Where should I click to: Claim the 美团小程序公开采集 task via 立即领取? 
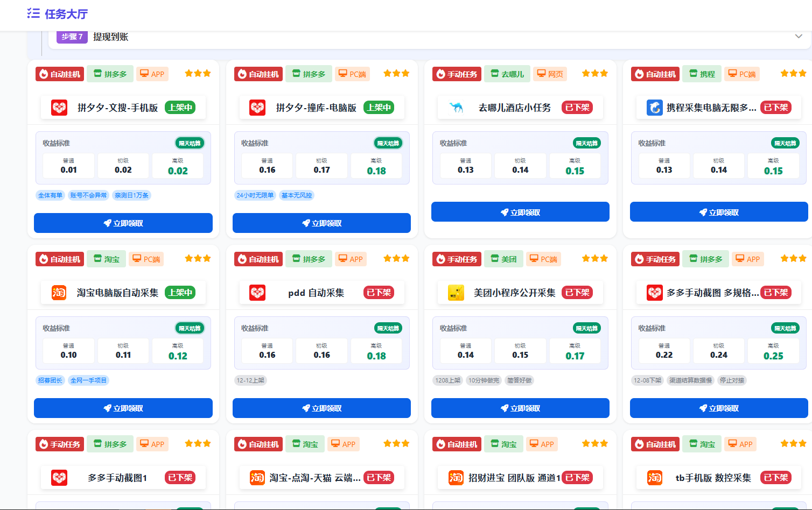click(x=520, y=408)
